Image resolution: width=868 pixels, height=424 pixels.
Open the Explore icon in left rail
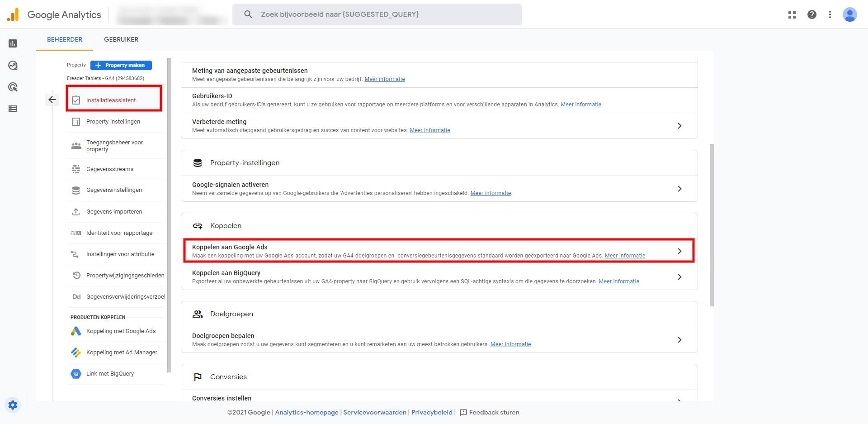click(x=13, y=65)
